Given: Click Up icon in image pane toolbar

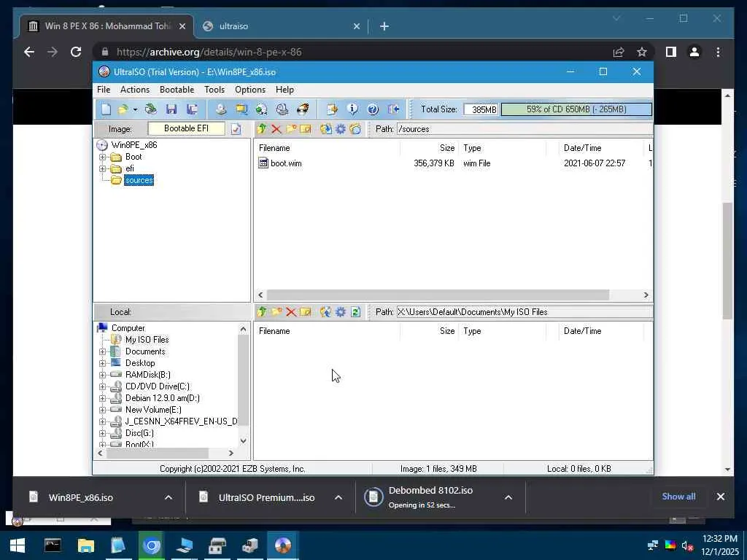Looking at the screenshot, I should 262,129.
